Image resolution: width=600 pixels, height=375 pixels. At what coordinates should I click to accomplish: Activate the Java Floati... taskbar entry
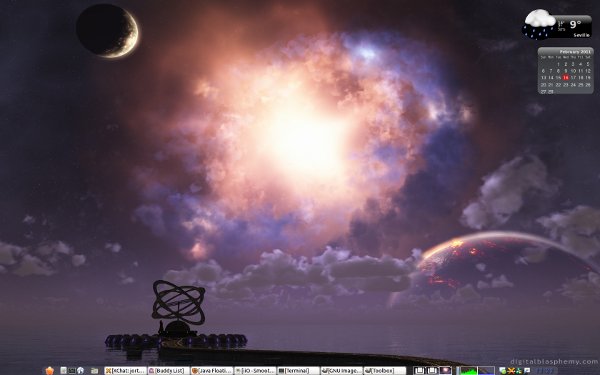pos(212,370)
